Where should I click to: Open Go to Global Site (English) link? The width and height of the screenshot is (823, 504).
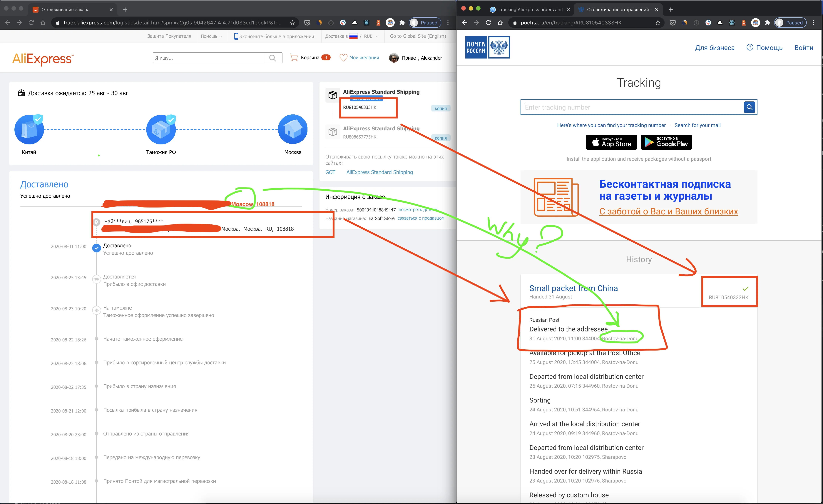coord(417,36)
